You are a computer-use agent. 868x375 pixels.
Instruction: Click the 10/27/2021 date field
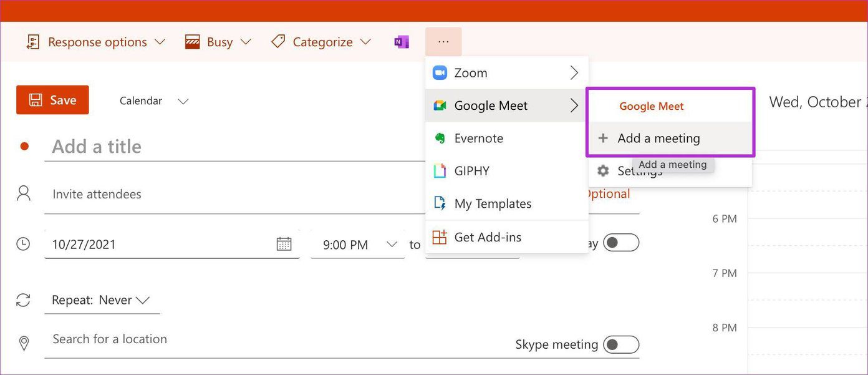click(x=172, y=245)
